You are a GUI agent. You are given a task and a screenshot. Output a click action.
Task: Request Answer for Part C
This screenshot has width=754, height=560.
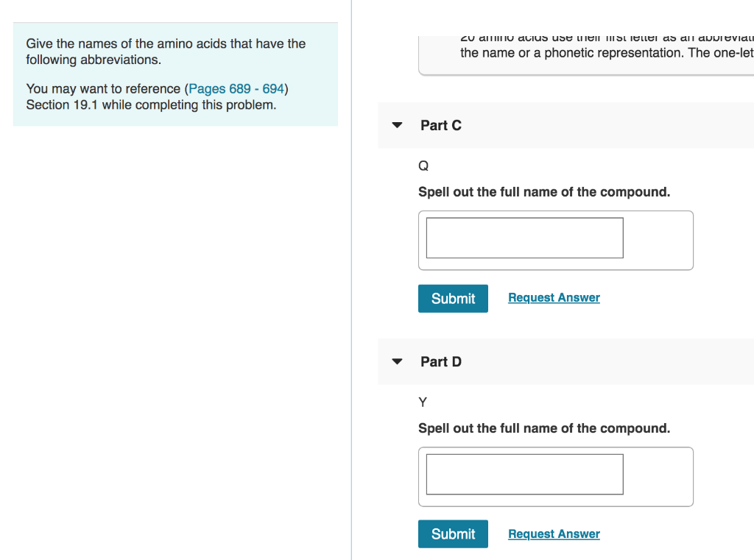(x=554, y=297)
